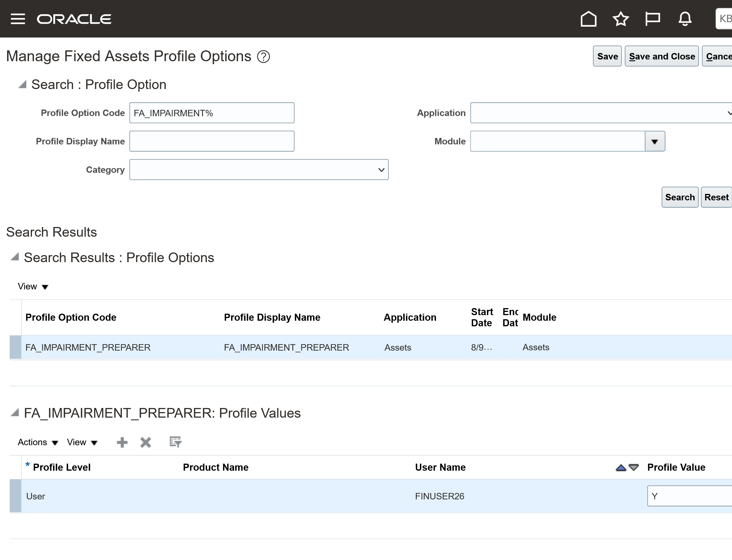Click FA_IMPAIRMENT_PREPARER in Profile Display Name column
Image resolution: width=732 pixels, height=560 pixels.
tap(287, 347)
